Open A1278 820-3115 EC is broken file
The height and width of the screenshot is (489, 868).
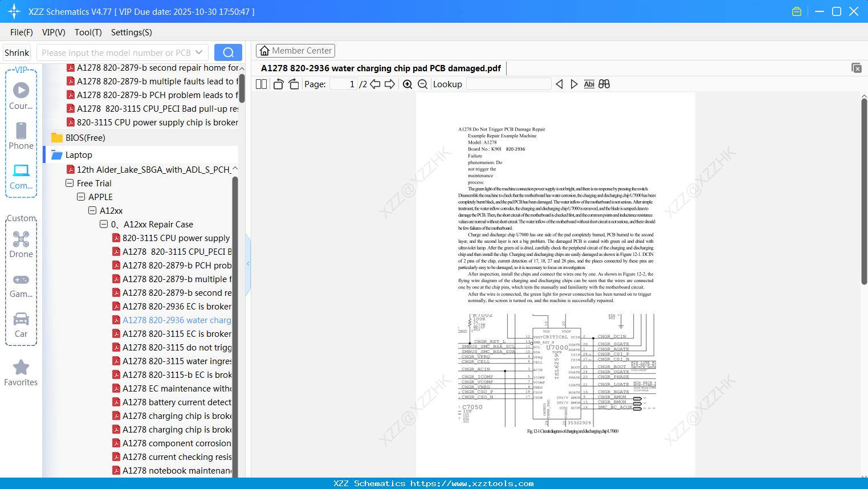pyautogui.click(x=172, y=334)
